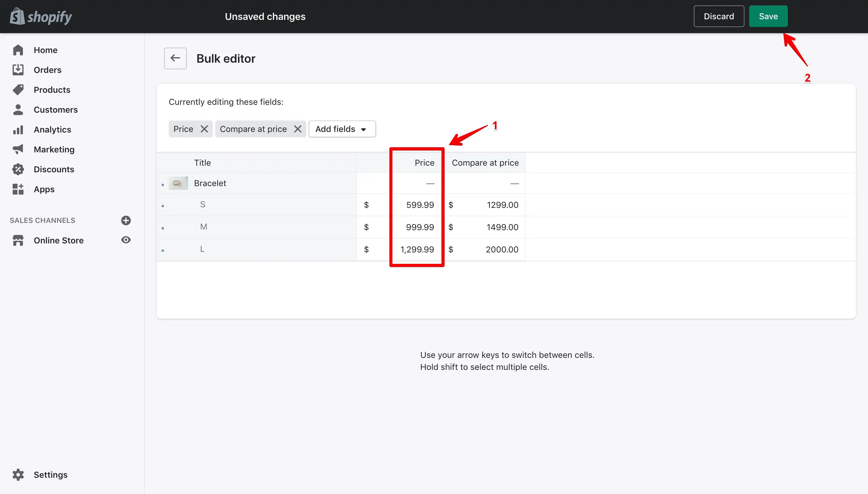Click the Compare at price column header
Screen dimensions: 868x494
485,163
